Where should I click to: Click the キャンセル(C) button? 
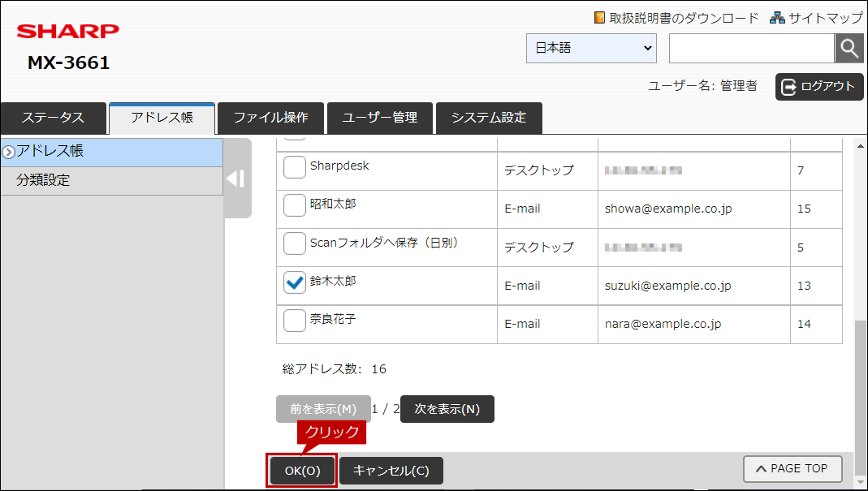click(x=391, y=471)
